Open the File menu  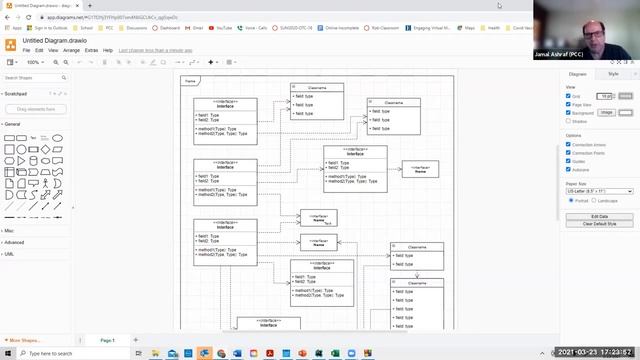tap(26, 50)
